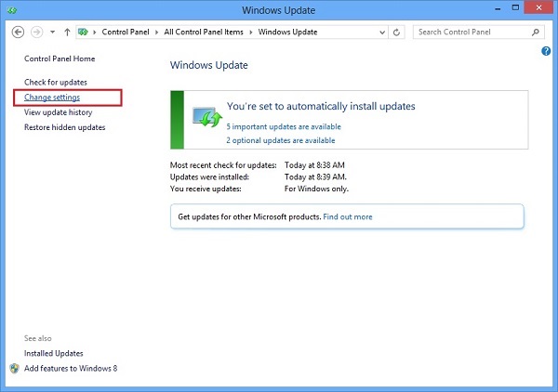Image resolution: width=558 pixels, height=392 pixels.
Task: Open the recent locations dropdown arrow
Action: click(x=51, y=32)
